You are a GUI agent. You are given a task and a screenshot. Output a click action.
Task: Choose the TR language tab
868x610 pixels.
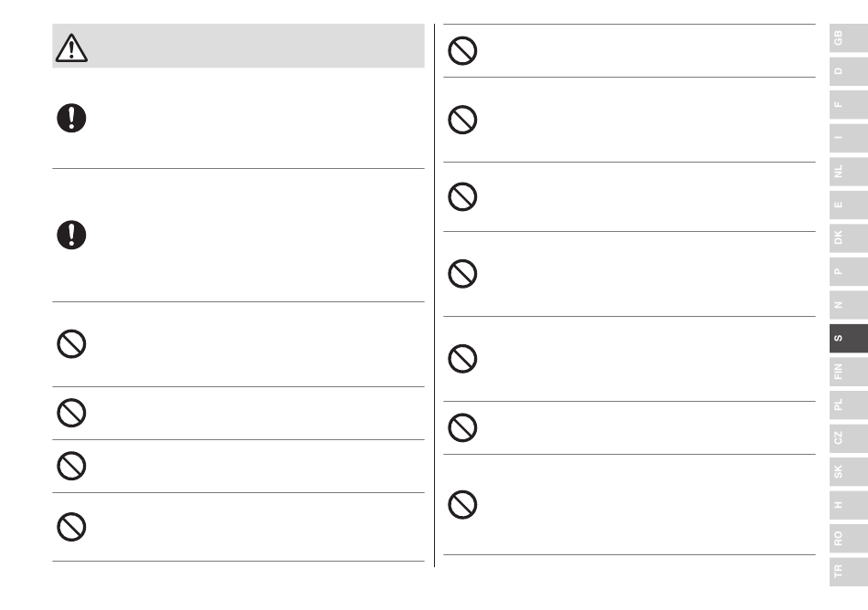click(849, 572)
